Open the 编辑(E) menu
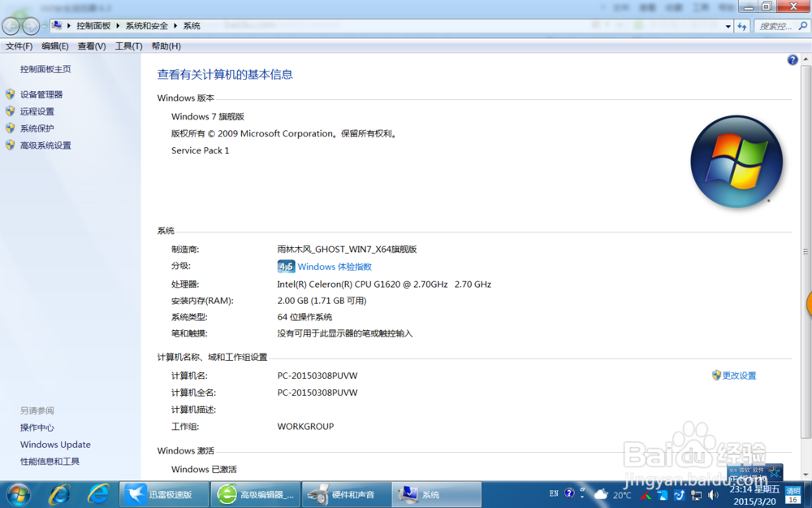This screenshot has height=508, width=812. (55, 46)
